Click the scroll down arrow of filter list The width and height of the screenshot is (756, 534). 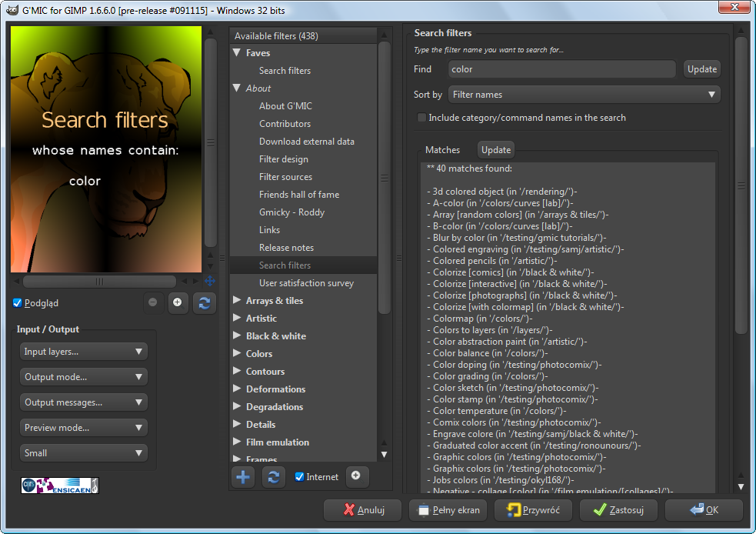click(385, 454)
